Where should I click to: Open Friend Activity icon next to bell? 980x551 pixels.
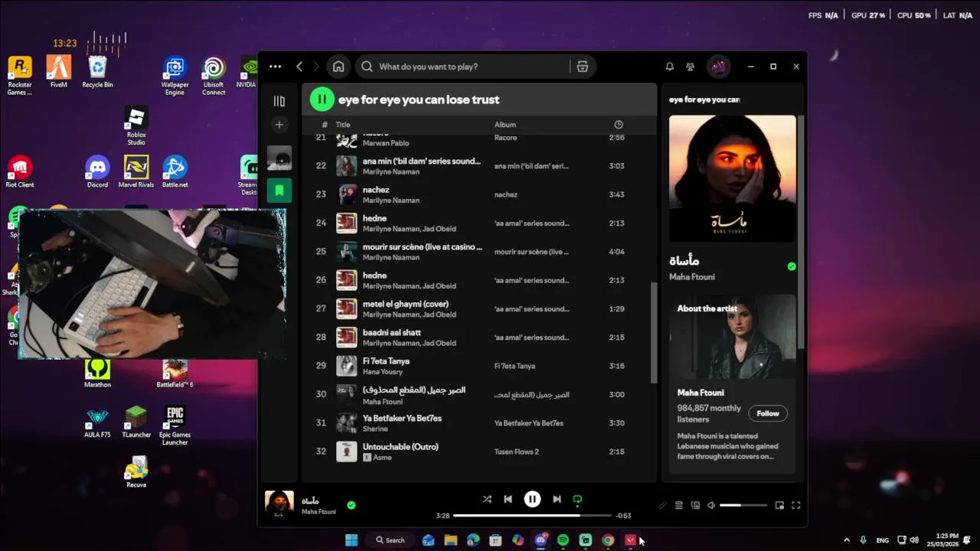pyautogui.click(x=691, y=67)
